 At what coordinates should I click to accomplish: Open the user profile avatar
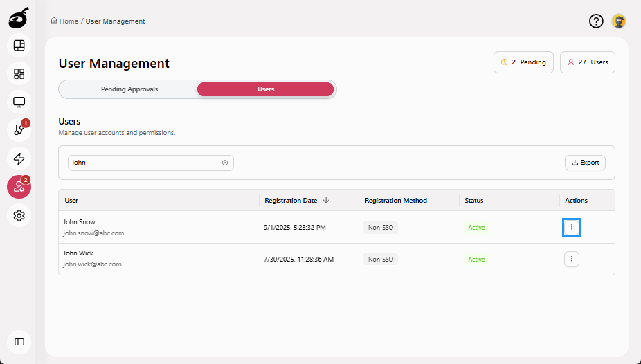[619, 21]
